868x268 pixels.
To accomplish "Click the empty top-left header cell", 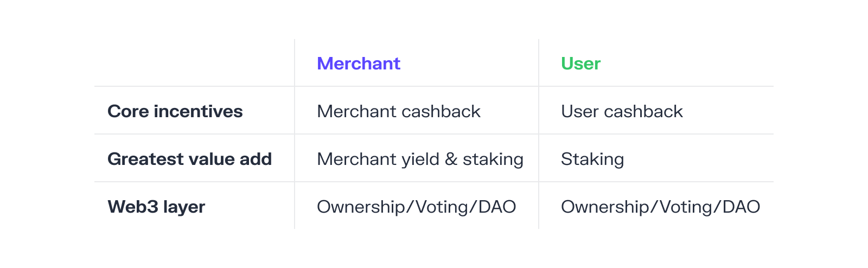I will pos(194,62).
